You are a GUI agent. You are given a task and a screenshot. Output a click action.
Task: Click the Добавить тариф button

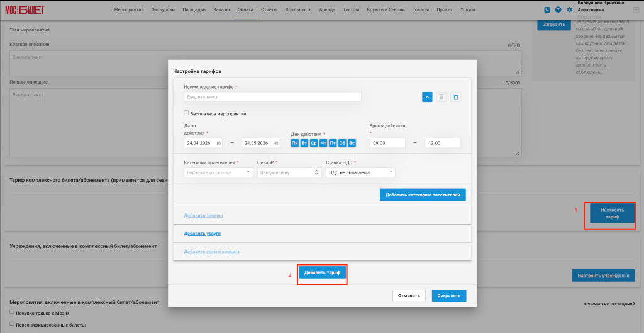coord(322,273)
